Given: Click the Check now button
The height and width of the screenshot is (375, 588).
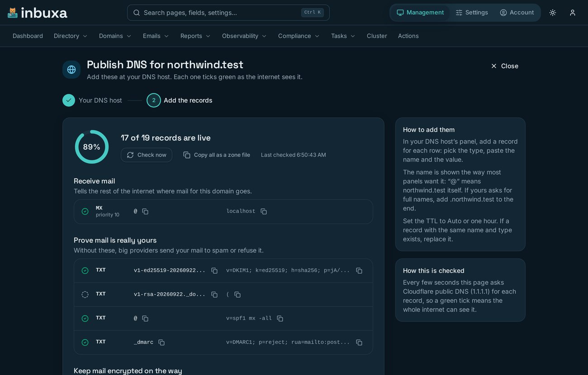Looking at the screenshot, I should click(x=147, y=155).
